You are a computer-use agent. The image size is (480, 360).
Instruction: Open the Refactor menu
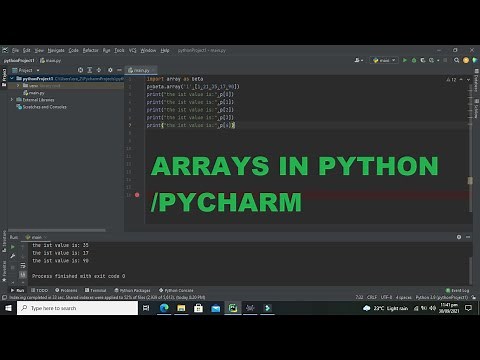pyautogui.click(x=91, y=50)
